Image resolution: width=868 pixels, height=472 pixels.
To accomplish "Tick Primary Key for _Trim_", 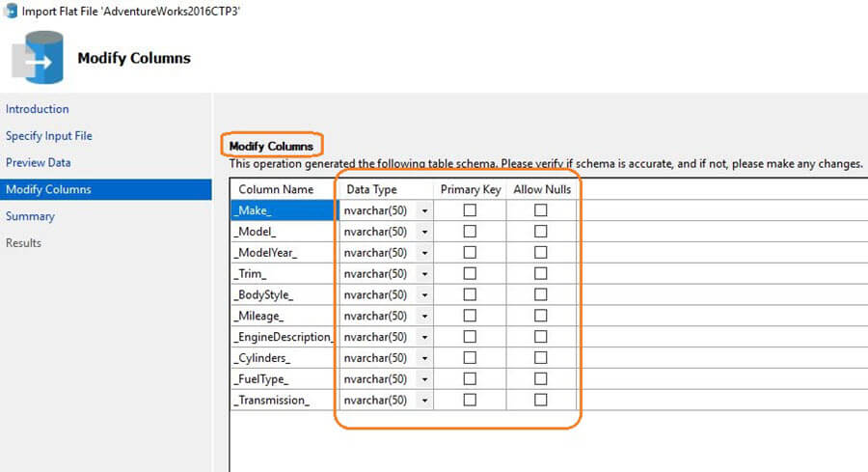I will pos(470,274).
